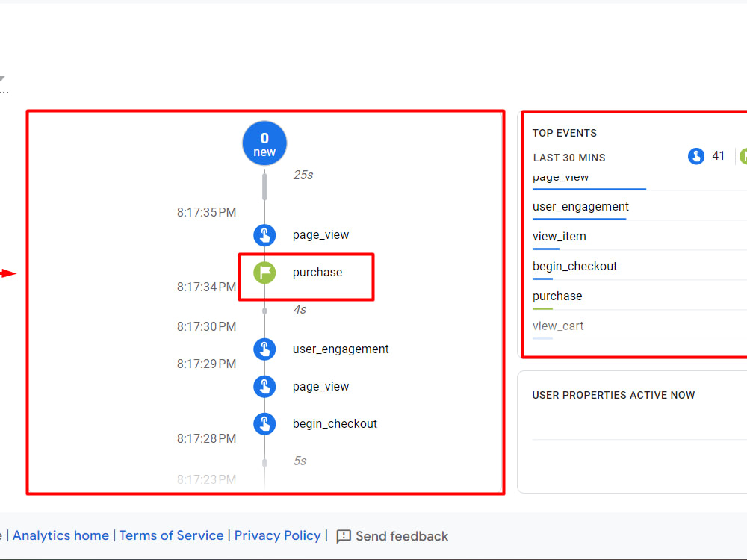Click the page_view event icon at 8:17:35 PM
747x560 pixels.
tap(264, 235)
